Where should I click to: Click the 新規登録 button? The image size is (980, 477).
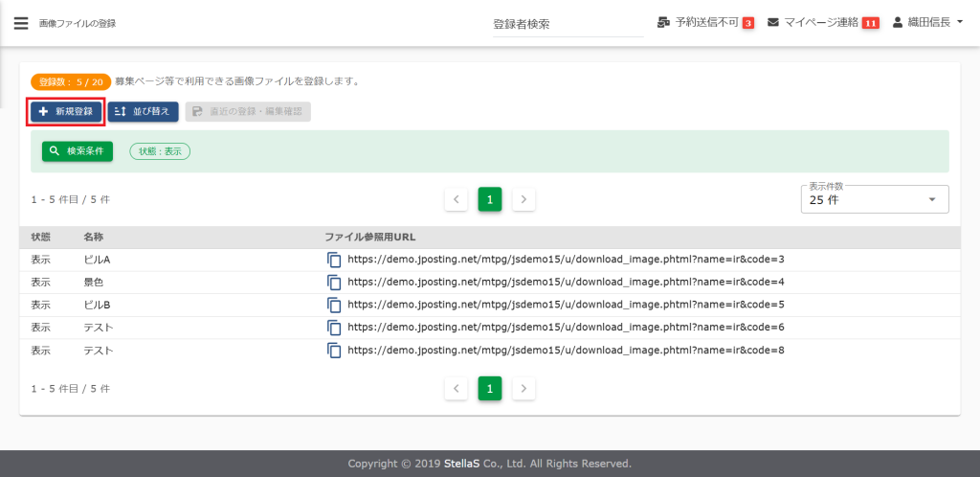[x=66, y=112]
